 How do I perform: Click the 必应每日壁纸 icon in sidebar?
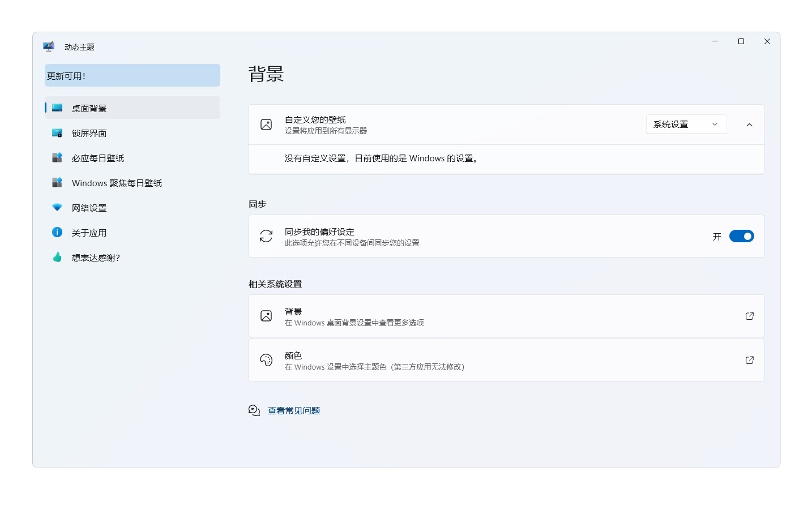point(57,158)
